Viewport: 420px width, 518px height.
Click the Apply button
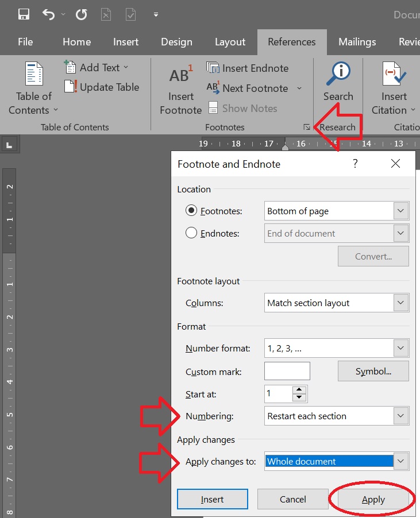[373, 499]
